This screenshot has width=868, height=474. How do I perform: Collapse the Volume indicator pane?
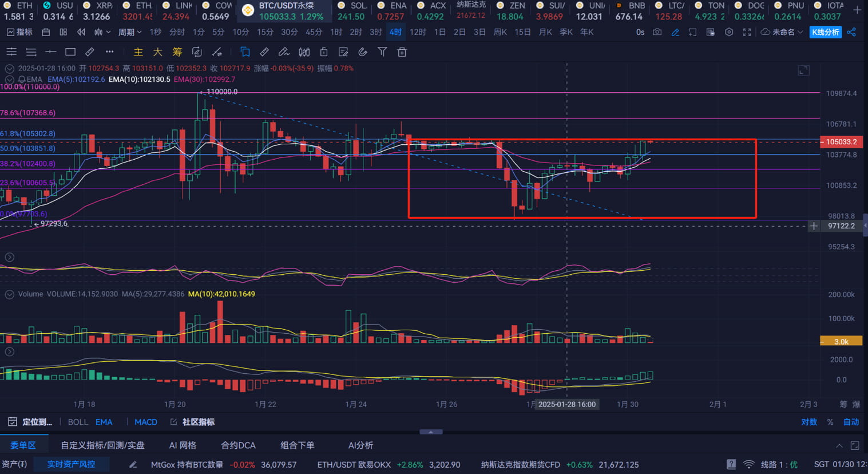(9, 294)
